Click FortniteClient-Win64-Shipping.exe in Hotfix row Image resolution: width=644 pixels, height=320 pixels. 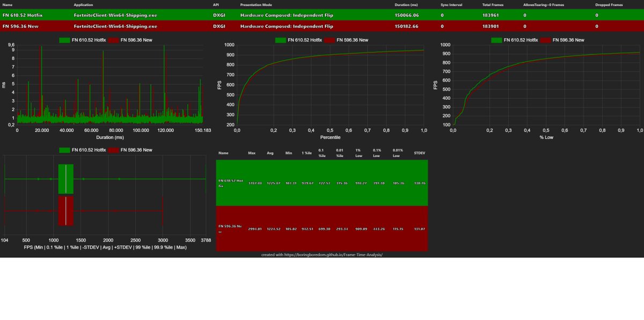tap(115, 15)
